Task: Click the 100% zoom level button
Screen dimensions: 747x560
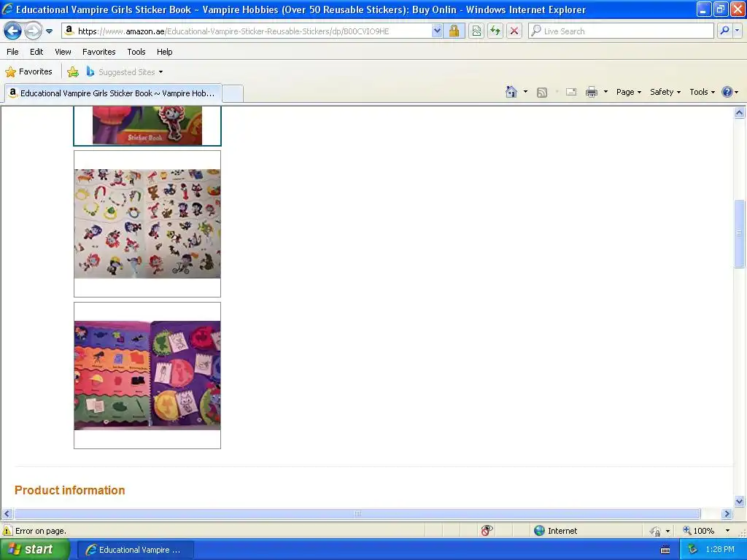Action: tap(699, 531)
